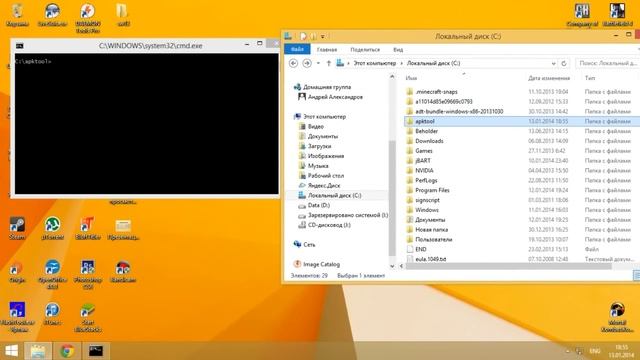
Task: Select the PerfLogs folder
Action: 521,180
